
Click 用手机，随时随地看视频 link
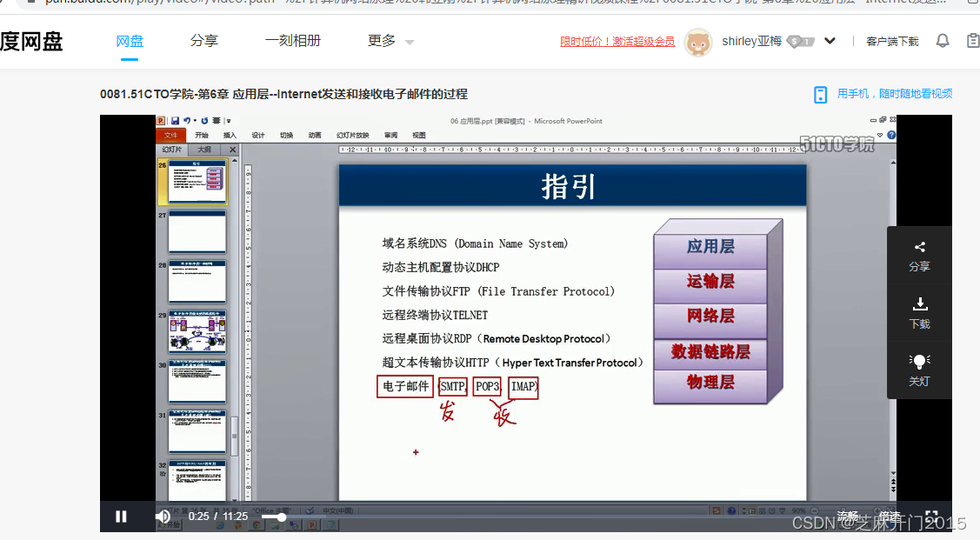point(895,94)
